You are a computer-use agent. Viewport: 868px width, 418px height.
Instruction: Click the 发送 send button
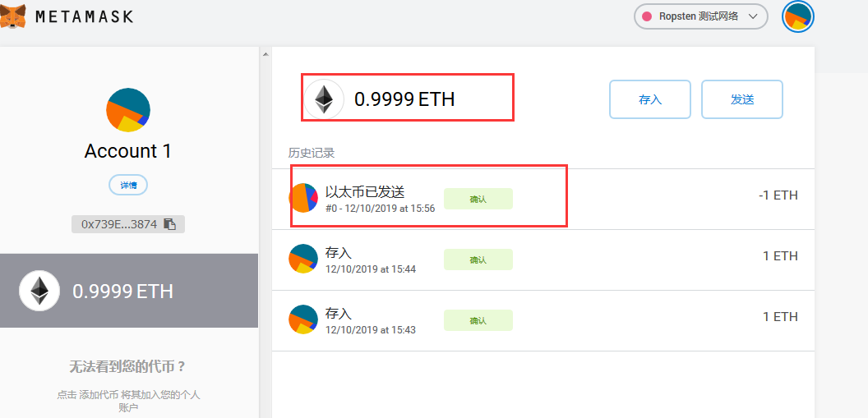[741, 99]
